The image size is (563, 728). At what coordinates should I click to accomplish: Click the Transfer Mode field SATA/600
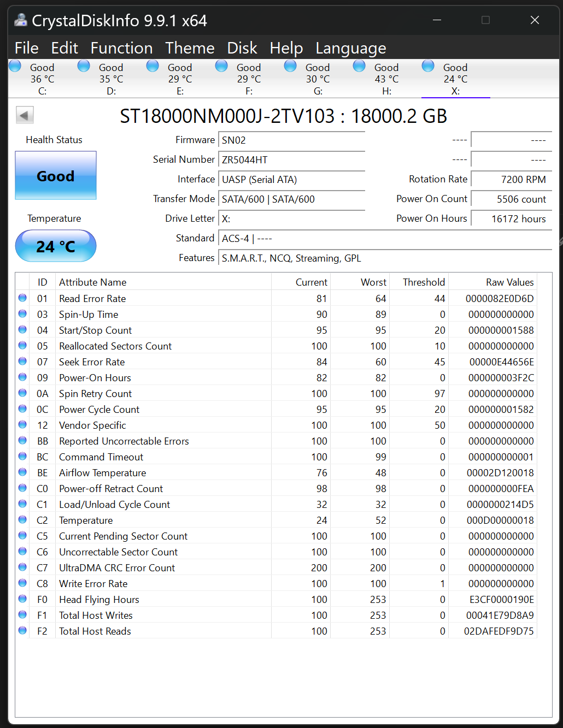click(x=291, y=199)
